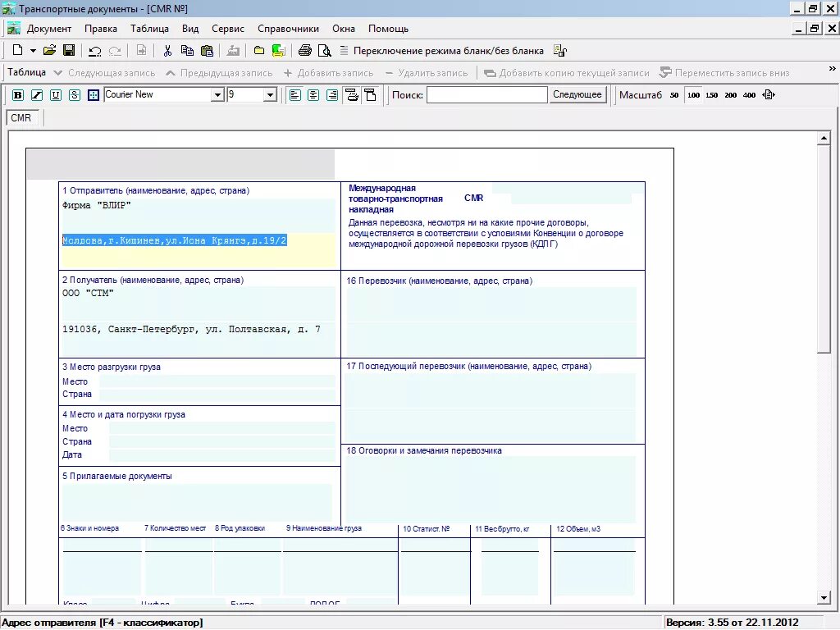This screenshot has width=840, height=630.
Task: Set zoom scale to 100
Action: 693,95
